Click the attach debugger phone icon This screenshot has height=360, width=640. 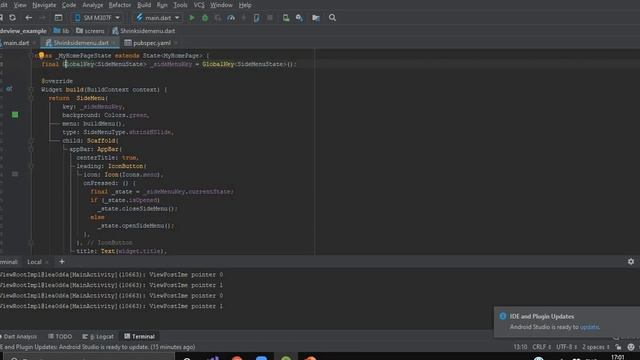[256, 18]
